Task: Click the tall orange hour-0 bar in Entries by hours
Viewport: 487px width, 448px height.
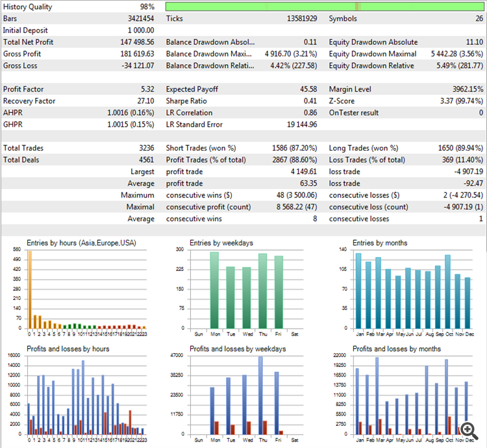Action: tap(30, 290)
